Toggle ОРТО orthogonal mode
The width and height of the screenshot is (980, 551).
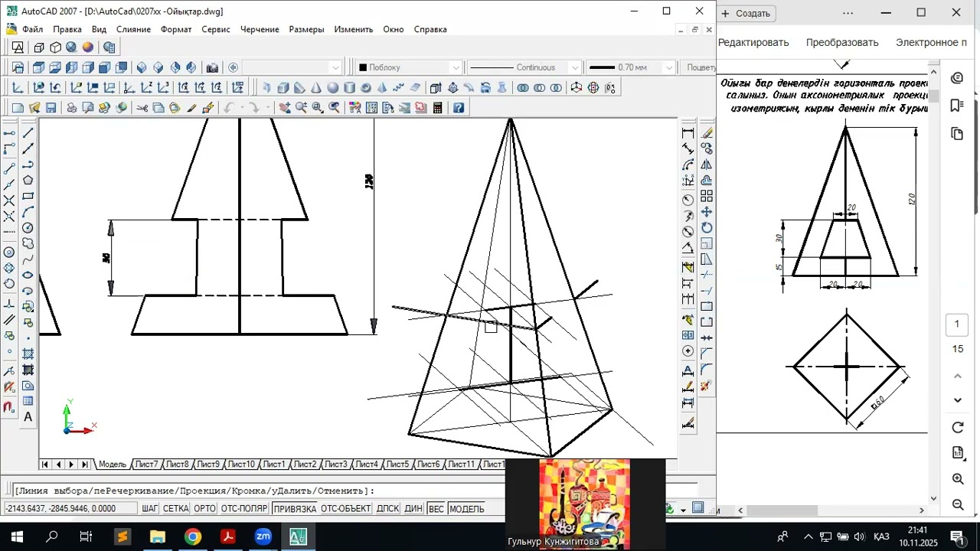click(205, 509)
